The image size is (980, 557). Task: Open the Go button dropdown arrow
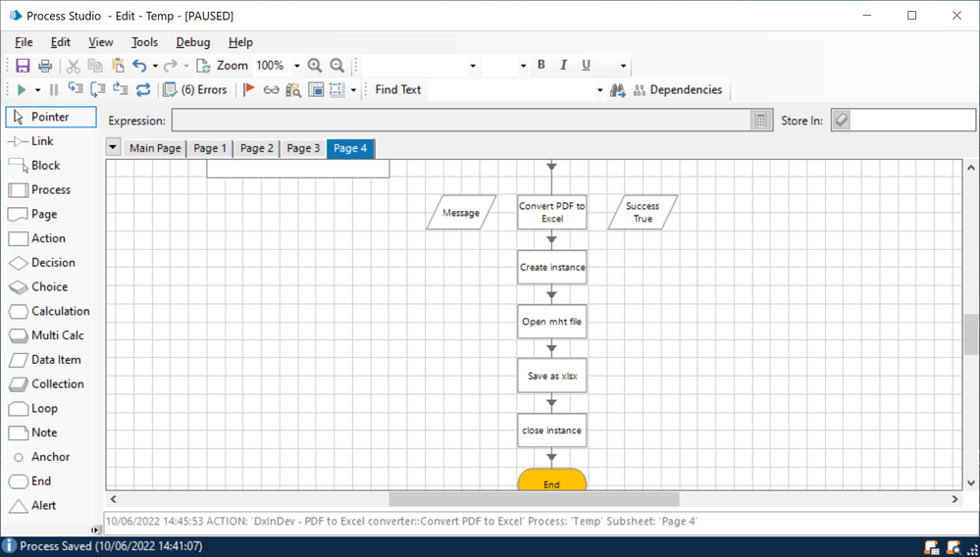tap(37, 90)
